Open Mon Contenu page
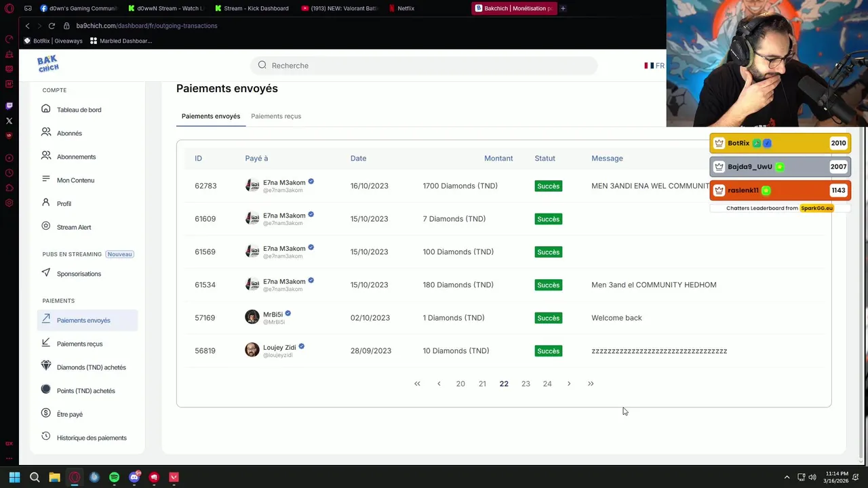Viewport: 868px width, 488px height. pyautogui.click(x=75, y=180)
